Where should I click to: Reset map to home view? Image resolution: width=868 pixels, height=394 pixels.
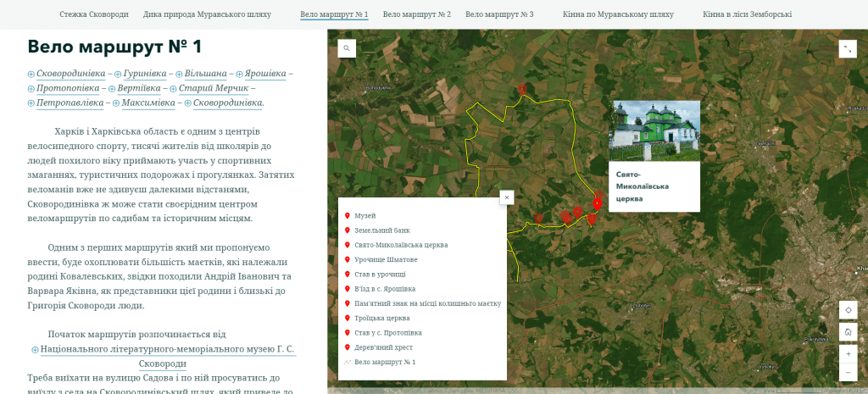click(848, 333)
